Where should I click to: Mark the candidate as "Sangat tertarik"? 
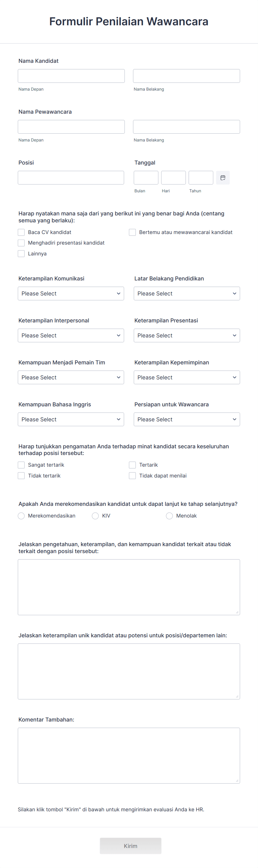[21, 465]
